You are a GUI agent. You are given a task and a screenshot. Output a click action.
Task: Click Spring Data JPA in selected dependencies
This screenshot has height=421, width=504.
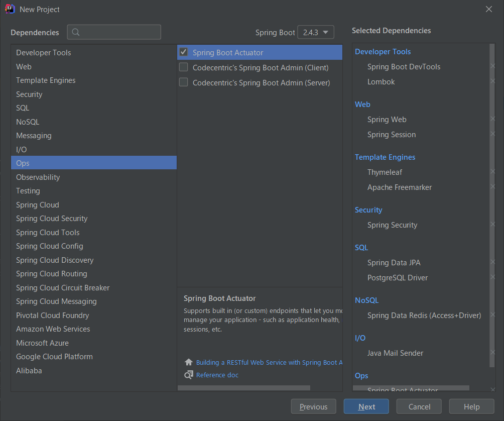394,262
